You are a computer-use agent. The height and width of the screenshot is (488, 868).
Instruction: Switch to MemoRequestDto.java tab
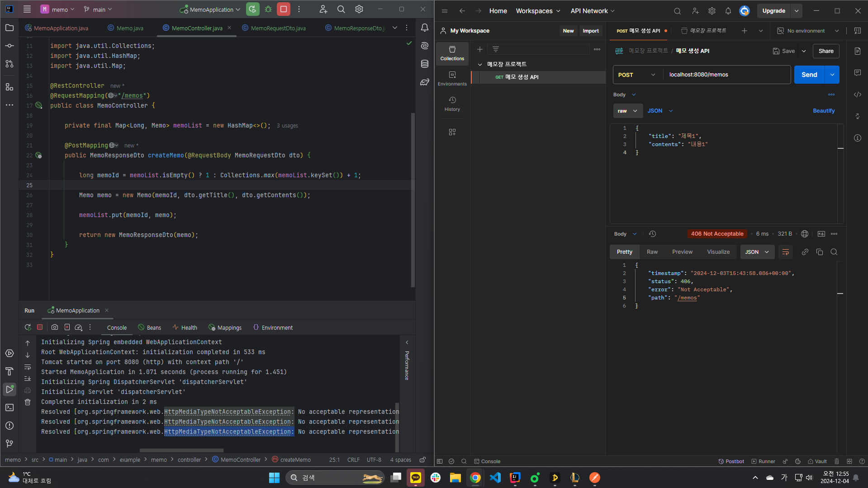click(274, 28)
